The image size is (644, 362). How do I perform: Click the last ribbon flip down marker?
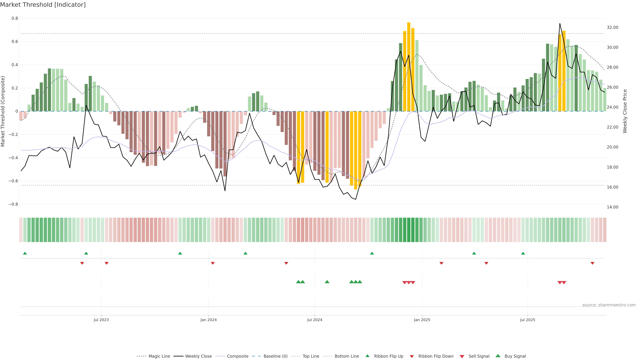(x=592, y=263)
